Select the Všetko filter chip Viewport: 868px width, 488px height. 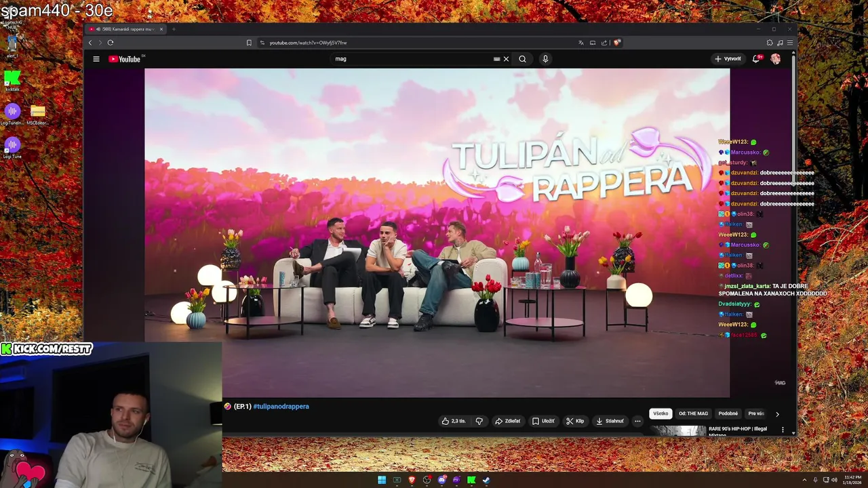pyautogui.click(x=660, y=413)
